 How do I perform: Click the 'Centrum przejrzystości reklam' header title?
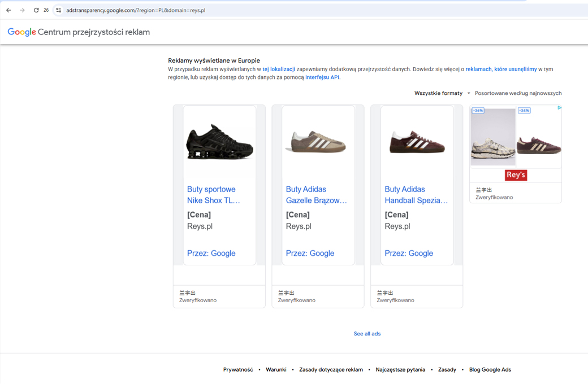tap(94, 32)
